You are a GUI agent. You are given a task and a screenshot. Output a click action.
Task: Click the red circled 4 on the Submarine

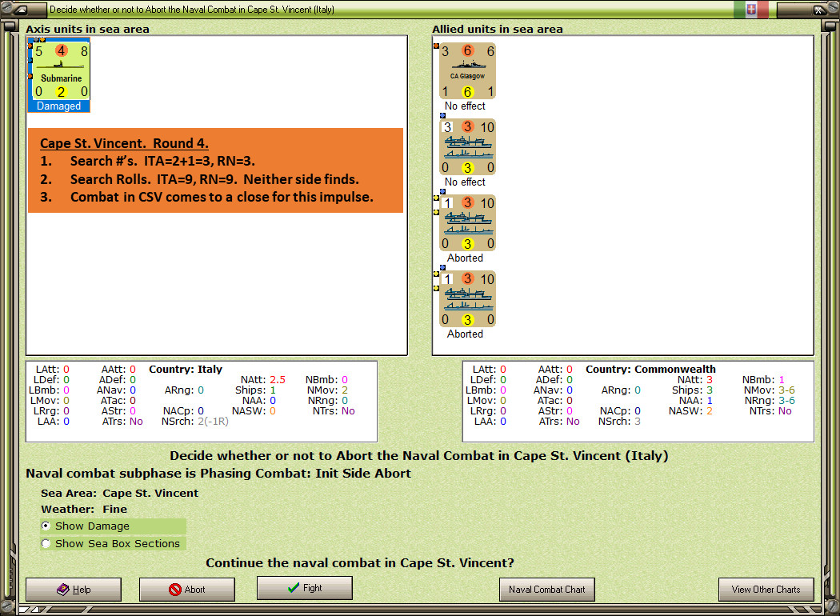pyautogui.click(x=61, y=51)
